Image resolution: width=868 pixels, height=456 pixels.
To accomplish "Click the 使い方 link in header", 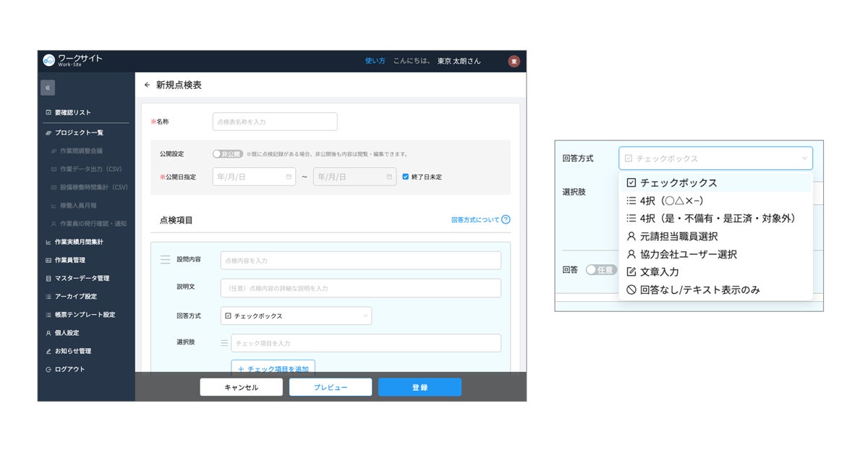I will pos(375,61).
